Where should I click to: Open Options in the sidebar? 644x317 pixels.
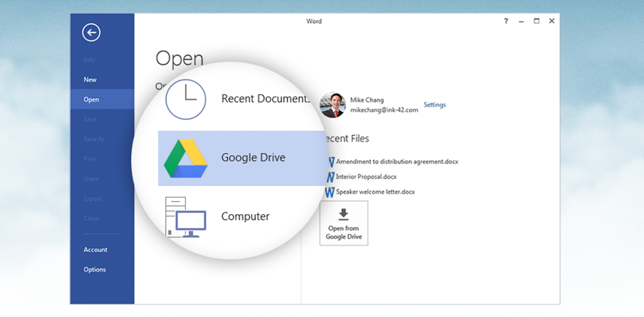(x=95, y=269)
